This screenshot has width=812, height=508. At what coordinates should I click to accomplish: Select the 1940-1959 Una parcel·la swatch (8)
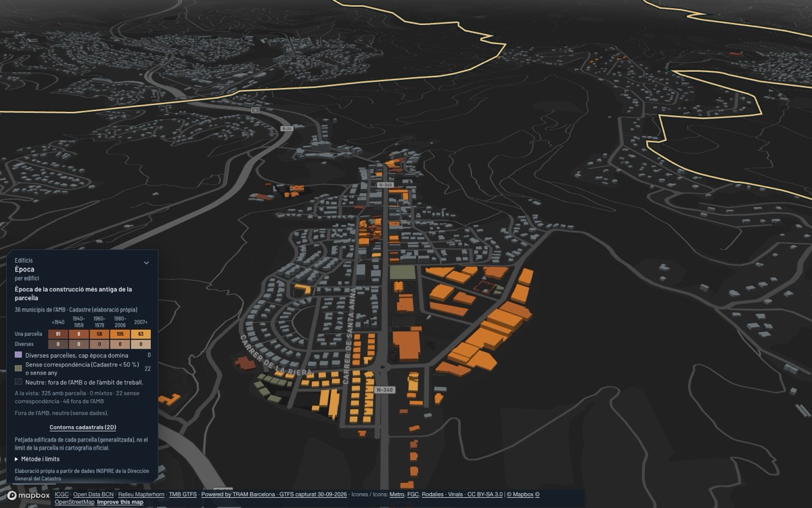(78, 334)
